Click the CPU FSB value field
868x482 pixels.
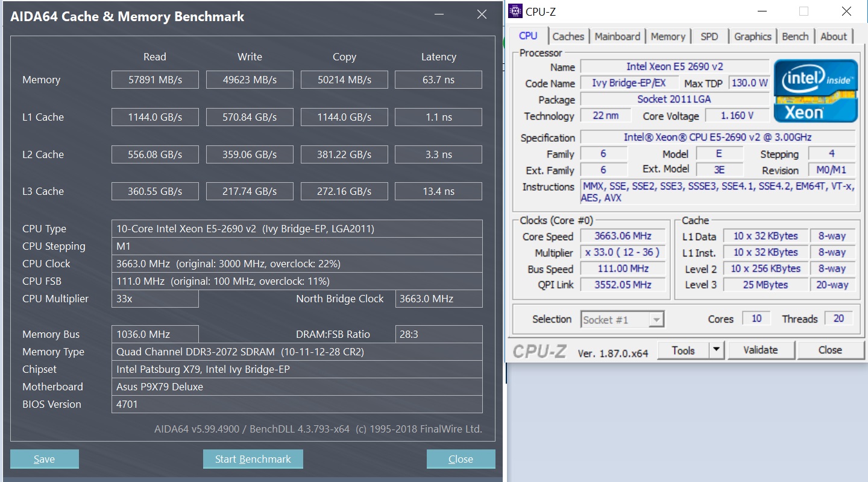coord(297,281)
